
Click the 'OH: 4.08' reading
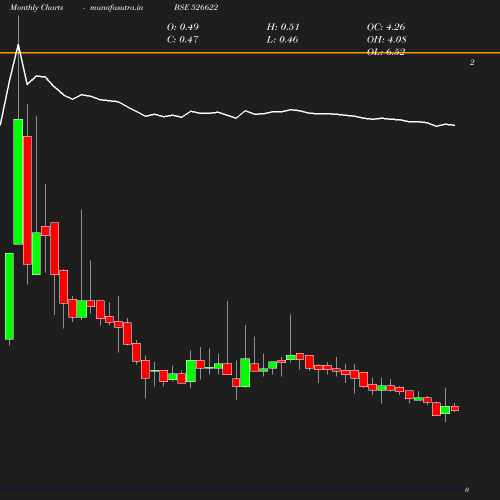point(386,40)
